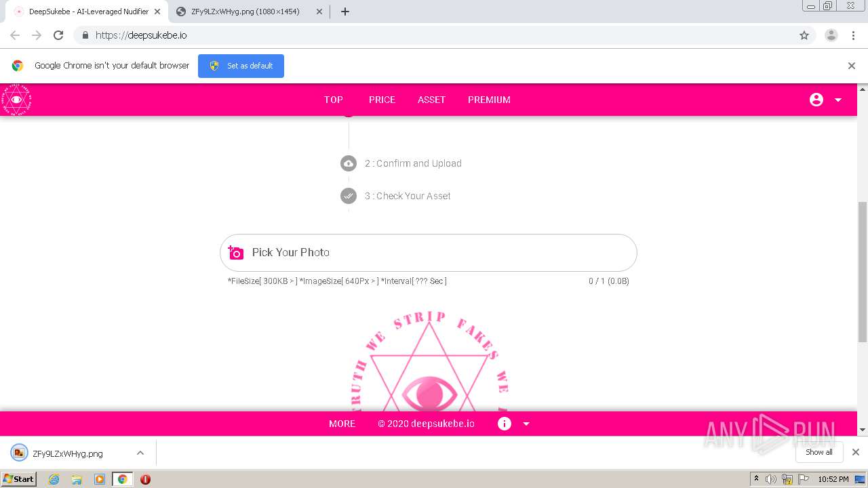The height and width of the screenshot is (488, 868).
Task: Click the double-check step icon
Action: (349, 196)
